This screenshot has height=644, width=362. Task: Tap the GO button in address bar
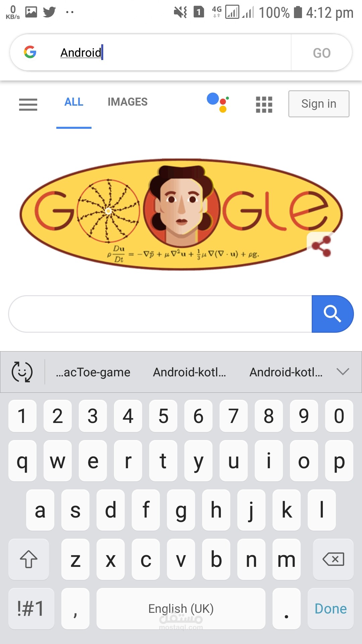pos(322,53)
